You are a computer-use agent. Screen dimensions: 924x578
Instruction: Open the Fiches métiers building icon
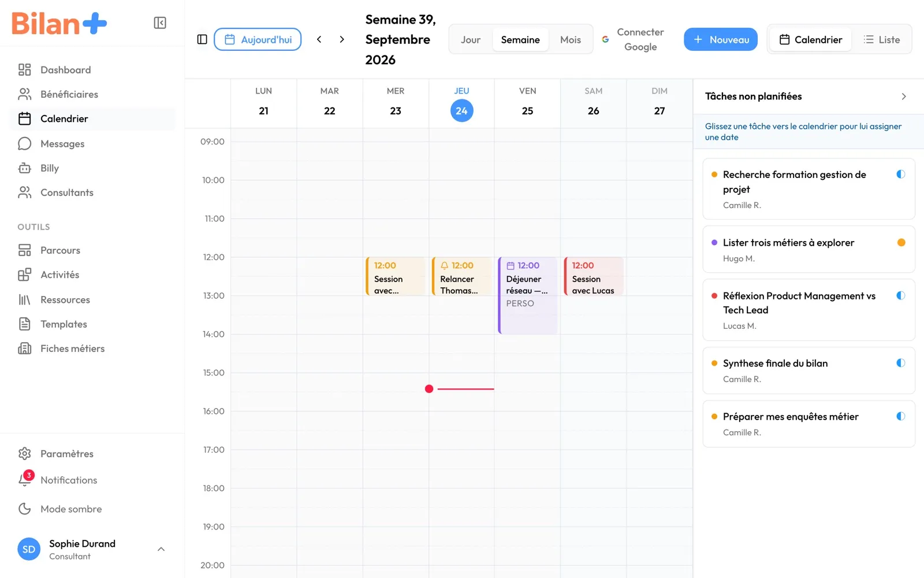click(24, 349)
